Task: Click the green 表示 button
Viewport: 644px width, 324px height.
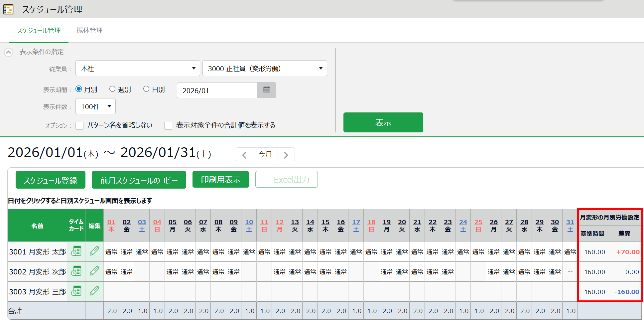Action: (x=383, y=122)
